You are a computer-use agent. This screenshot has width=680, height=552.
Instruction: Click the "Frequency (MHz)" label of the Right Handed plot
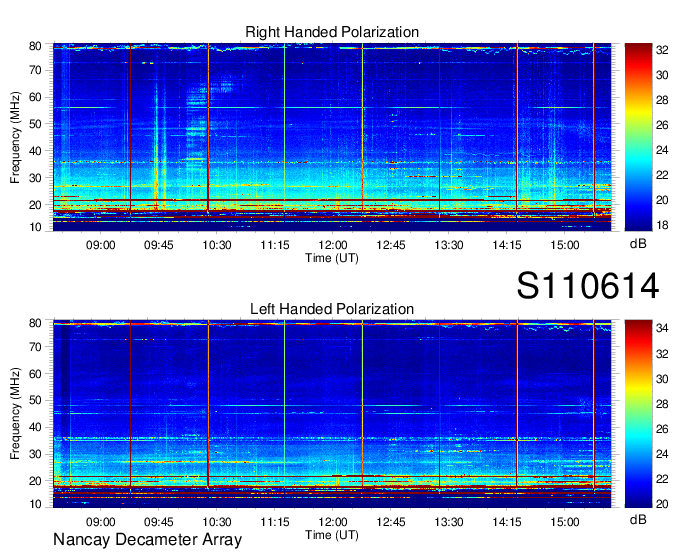[15, 137]
